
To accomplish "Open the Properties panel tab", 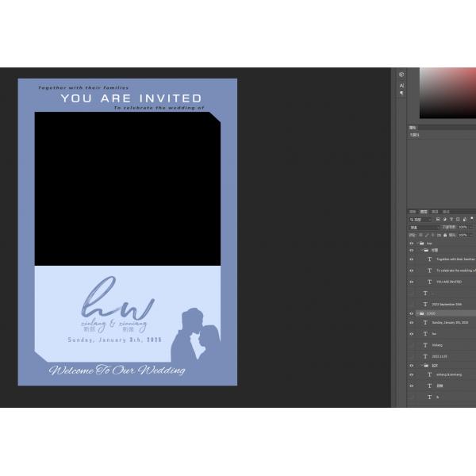I will tap(413, 128).
